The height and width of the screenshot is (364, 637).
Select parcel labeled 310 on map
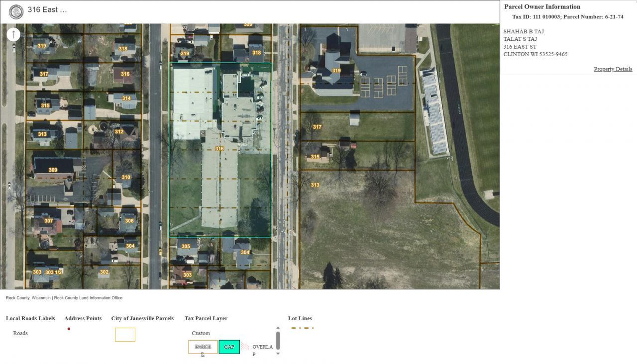126,178
